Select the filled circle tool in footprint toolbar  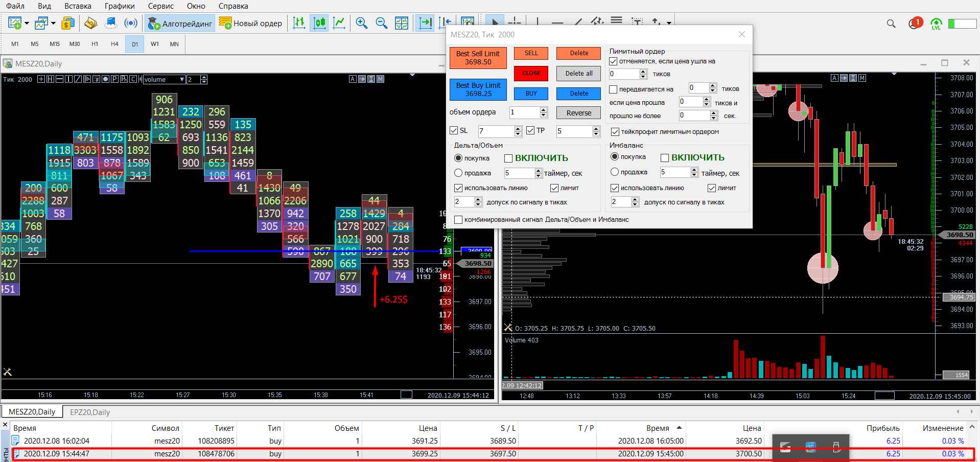click(x=105, y=79)
